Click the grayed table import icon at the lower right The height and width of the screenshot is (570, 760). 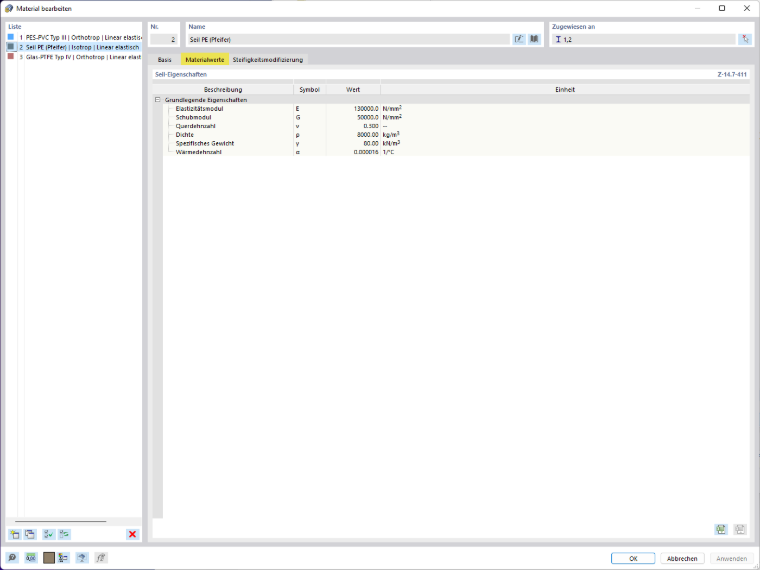pos(740,529)
